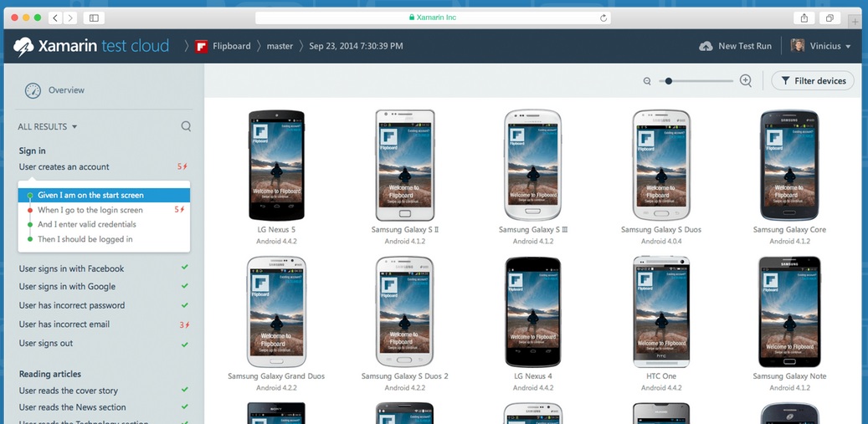The height and width of the screenshot is (424, 868).
Task: Open the User signs in with Google test
Action: pos(67,286)
